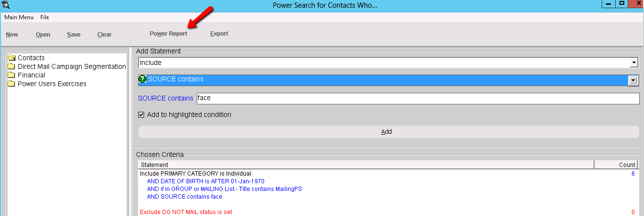Expand the Include dropdown arrow

point(634,63)
